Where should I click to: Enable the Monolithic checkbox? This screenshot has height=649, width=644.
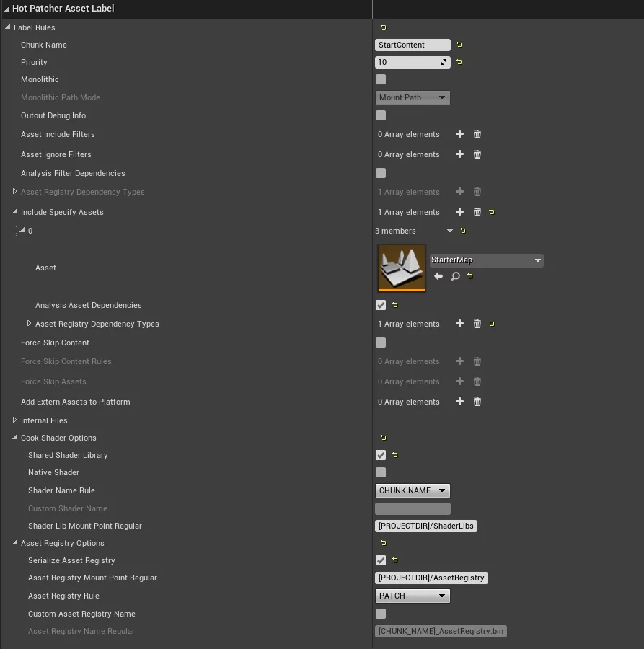pyautogui.click(x=381, y=79)
